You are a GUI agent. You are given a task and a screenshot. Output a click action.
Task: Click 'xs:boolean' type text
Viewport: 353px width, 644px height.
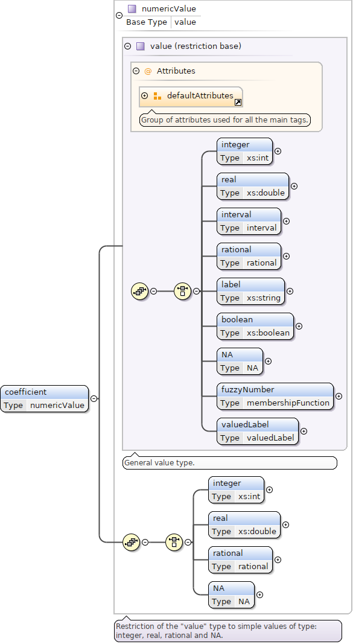(268, 333)
